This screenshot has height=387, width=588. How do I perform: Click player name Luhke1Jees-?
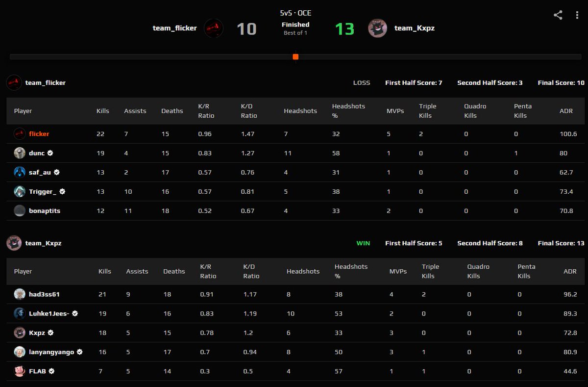coord(49,313)
